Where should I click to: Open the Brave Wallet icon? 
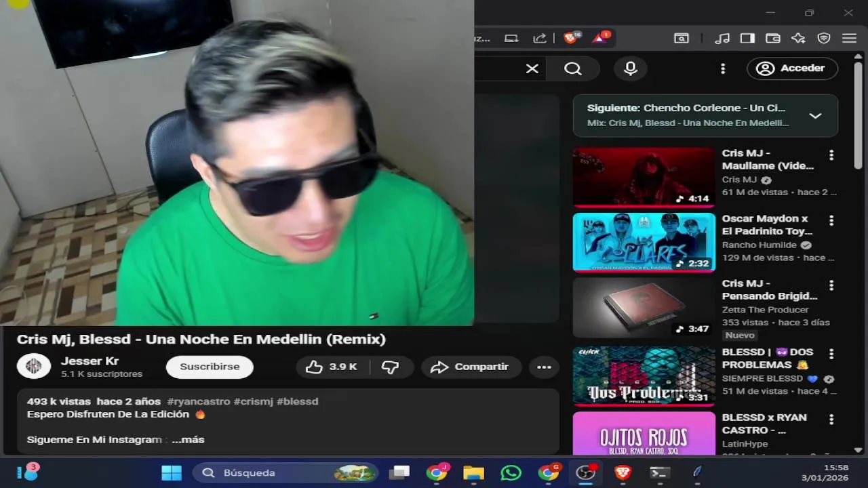pyautogui.click(x=773, y=39)
